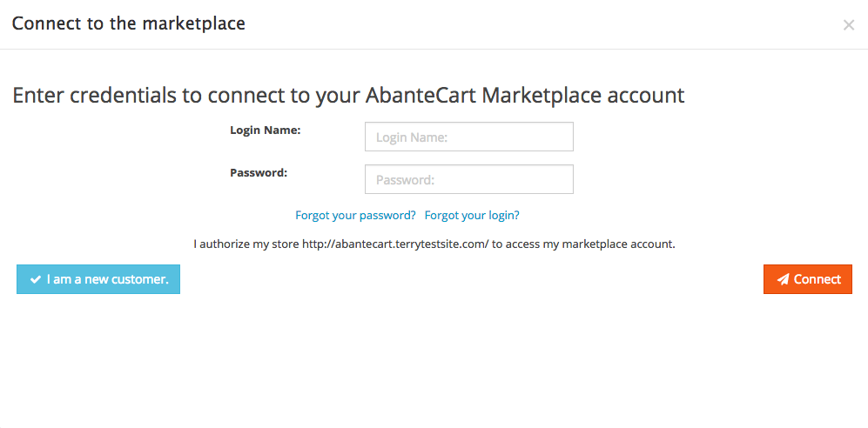
Task: Open the Forgot your password link
Action: [355, 215]
